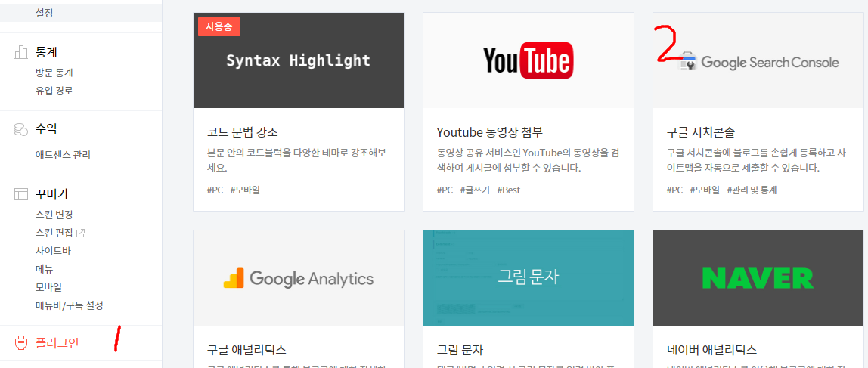Open the 설정 sidebar item

tap(44, 12)
